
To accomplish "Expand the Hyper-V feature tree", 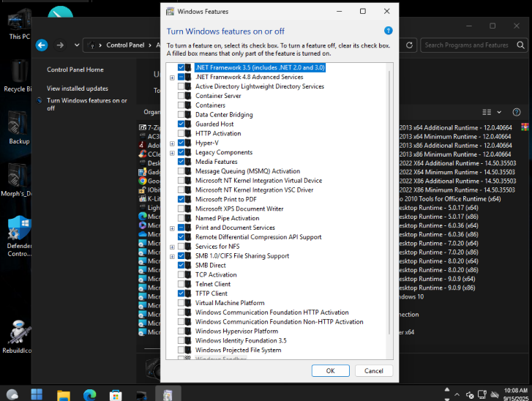I will point(172,143).
